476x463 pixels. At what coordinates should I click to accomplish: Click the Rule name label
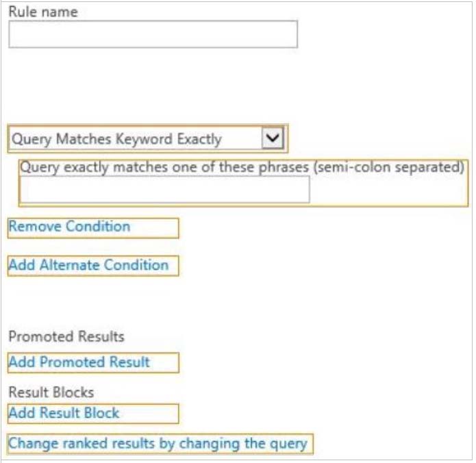[42, 12]
